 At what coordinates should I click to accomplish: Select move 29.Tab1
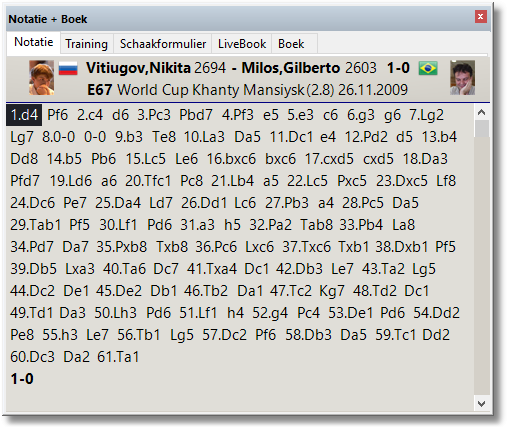click(x=36, y=225)
